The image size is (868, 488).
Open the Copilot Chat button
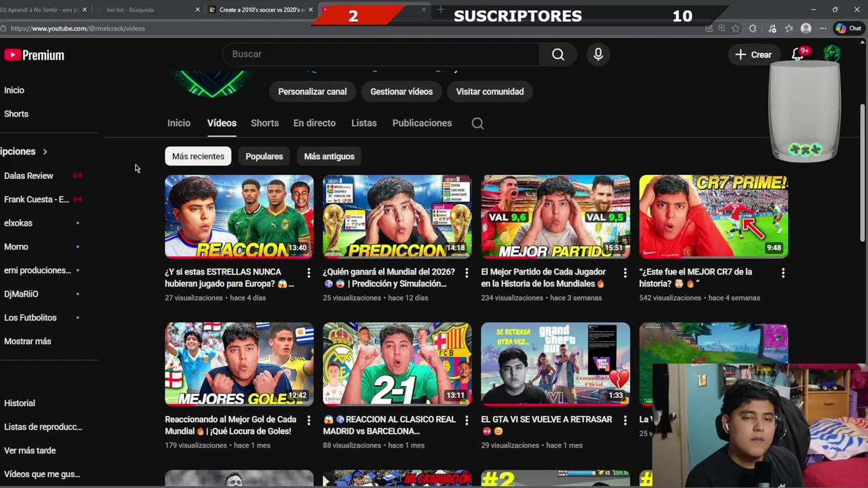pyautogui.click(x=848, y=28)
